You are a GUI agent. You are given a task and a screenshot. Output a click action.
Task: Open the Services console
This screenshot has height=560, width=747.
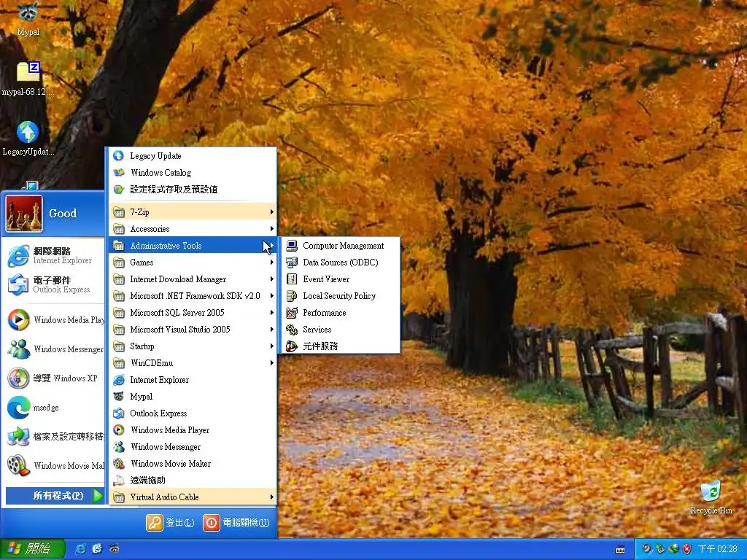341,330
